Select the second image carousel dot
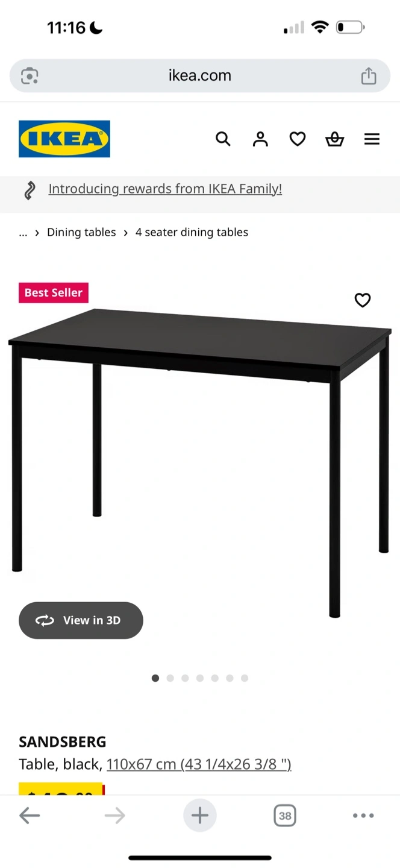This screenshot has width=400, height=868. 170,678
